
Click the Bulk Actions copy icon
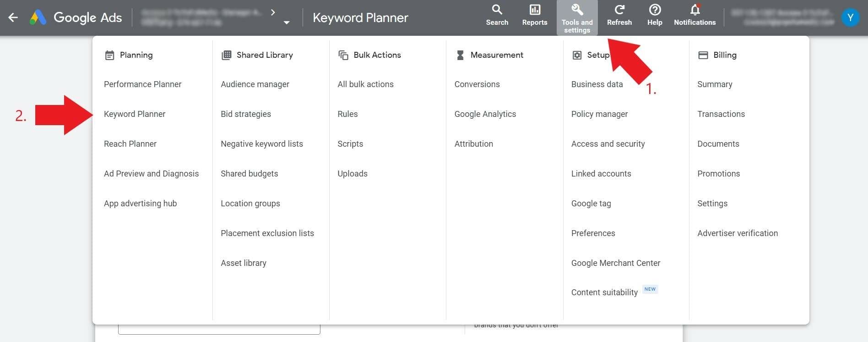point(343,55)
